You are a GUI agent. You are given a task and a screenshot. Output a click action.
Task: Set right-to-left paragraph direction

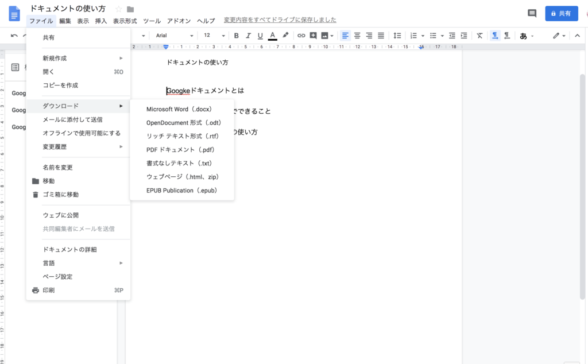click(x=507, y=36)
